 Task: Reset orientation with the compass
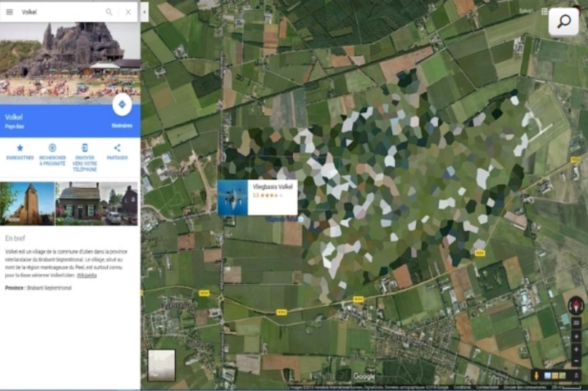576,304
